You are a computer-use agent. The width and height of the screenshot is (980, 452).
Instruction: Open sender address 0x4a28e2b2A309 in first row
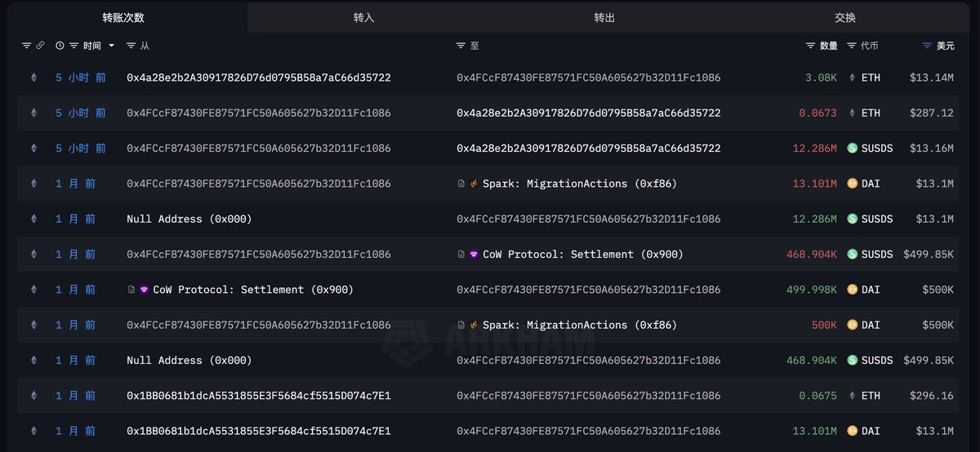click(x=258, y=78)
